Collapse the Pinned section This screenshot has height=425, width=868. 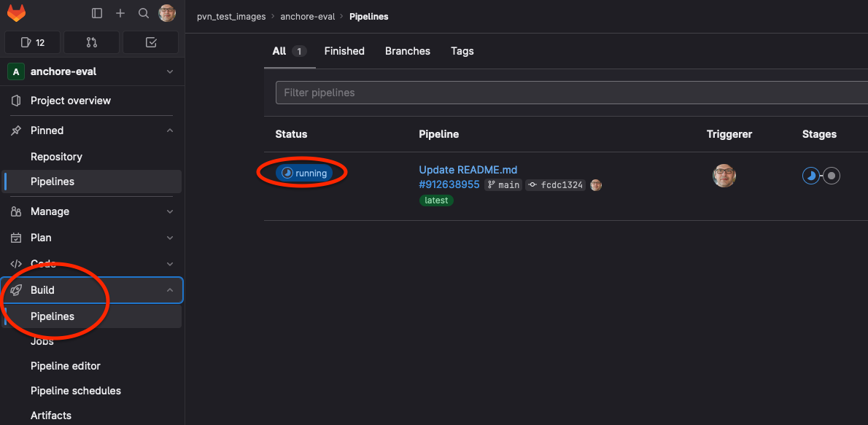170,130
